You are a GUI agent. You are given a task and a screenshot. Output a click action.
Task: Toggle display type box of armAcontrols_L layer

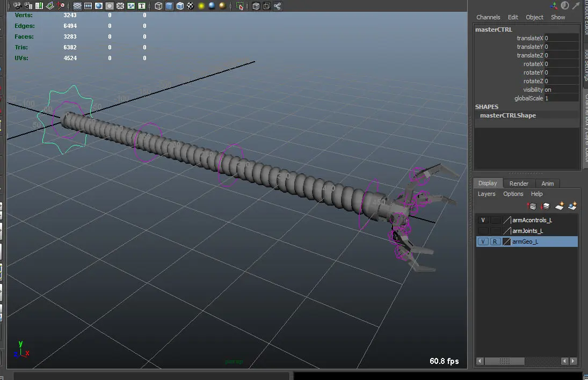(x=495, y=221)
